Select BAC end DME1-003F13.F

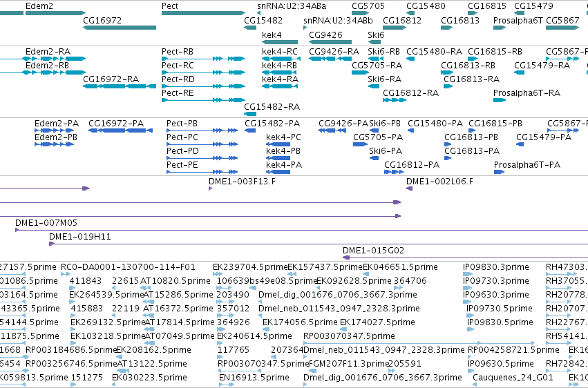click(x=210, y=188)
